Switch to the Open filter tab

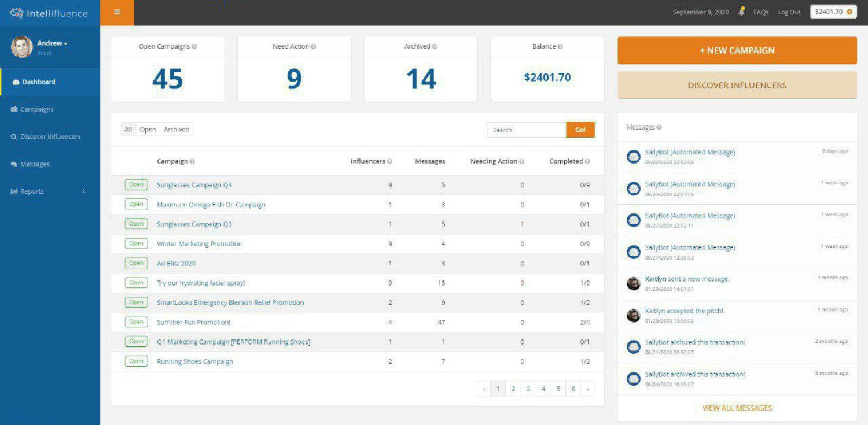click(x=148, y=130)
